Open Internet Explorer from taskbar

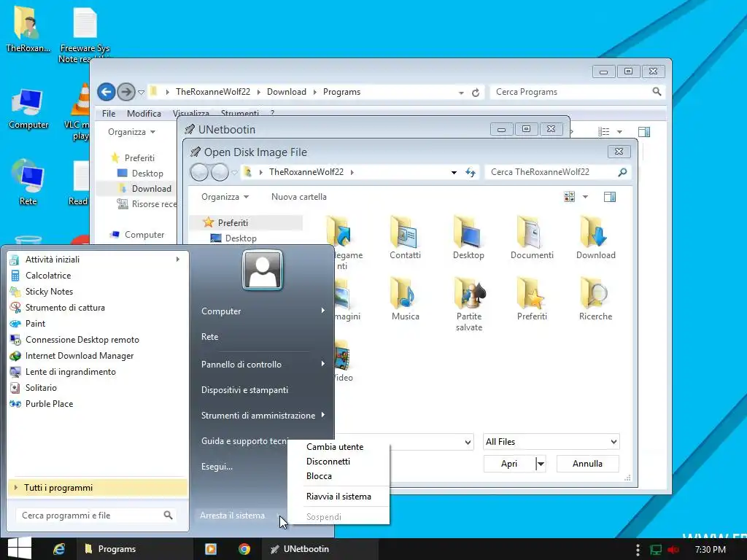pyautogui.click(x=59, y=549)
